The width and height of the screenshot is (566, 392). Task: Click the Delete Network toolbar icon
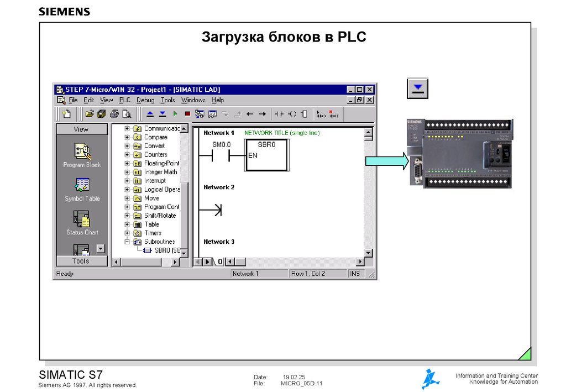click(x=333, y=114)
